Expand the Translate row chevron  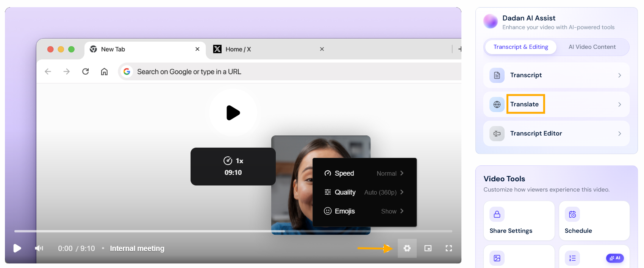(620, 104)
